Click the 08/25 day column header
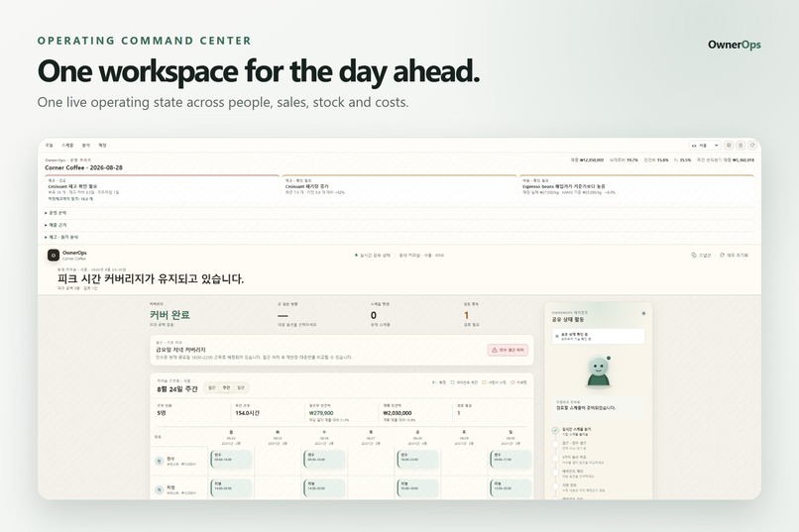The image size is (799, 532). [278, 438]
